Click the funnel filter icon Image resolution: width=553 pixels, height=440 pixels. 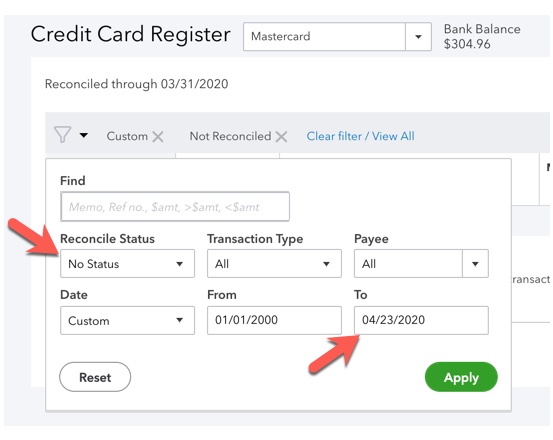pos(62,135)
